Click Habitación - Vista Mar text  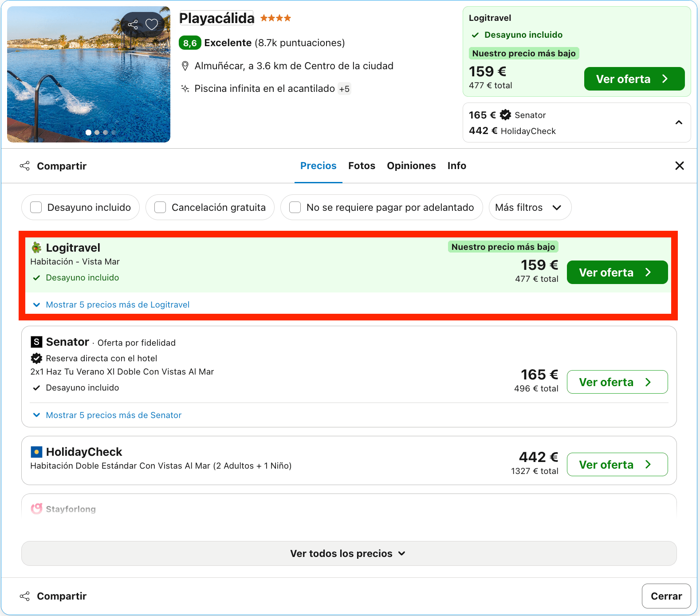pos(75,261)
